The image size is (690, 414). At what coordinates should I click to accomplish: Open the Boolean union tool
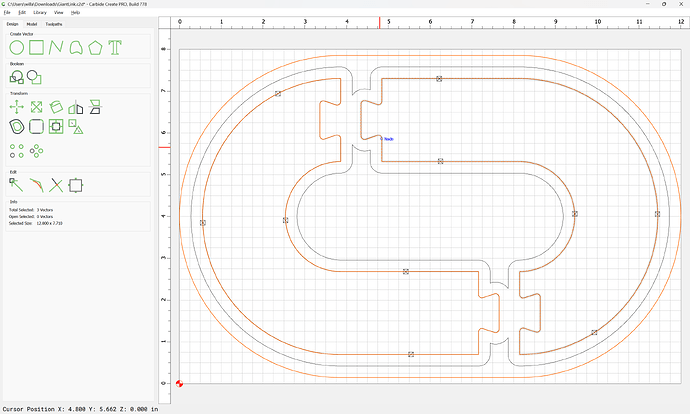(x=17, y=77)
